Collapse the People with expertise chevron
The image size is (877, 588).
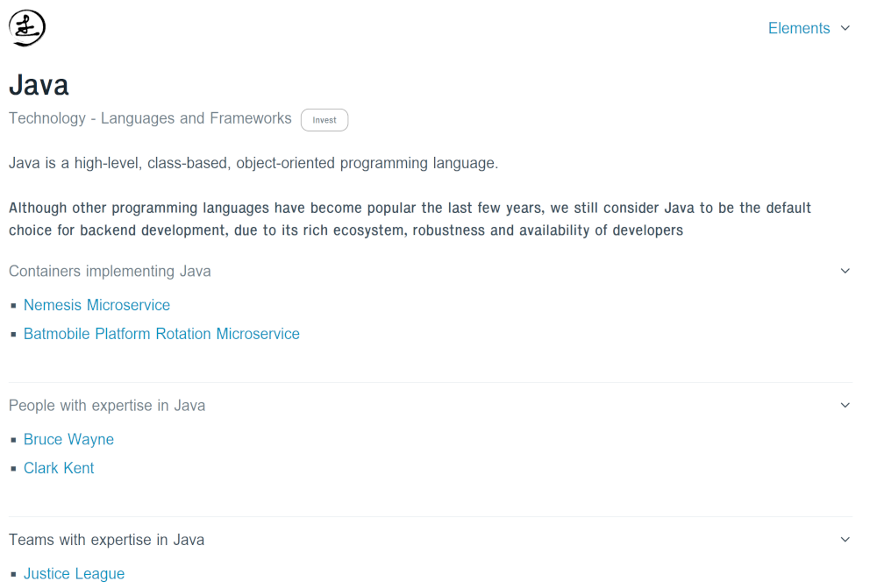tap(845, 405)
